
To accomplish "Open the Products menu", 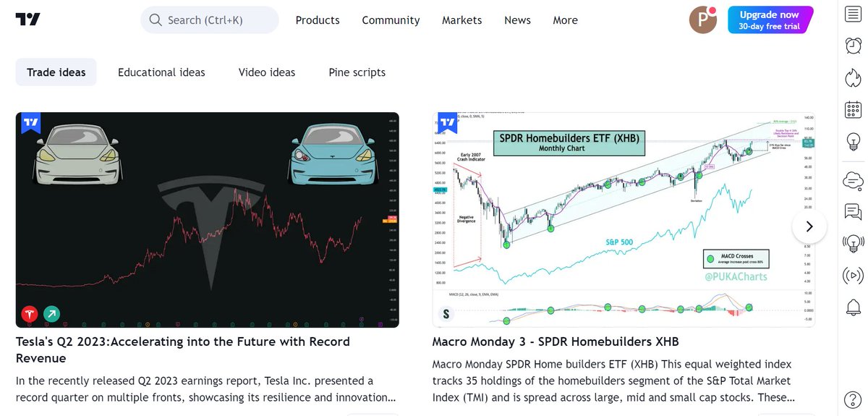I will [318, 20].
